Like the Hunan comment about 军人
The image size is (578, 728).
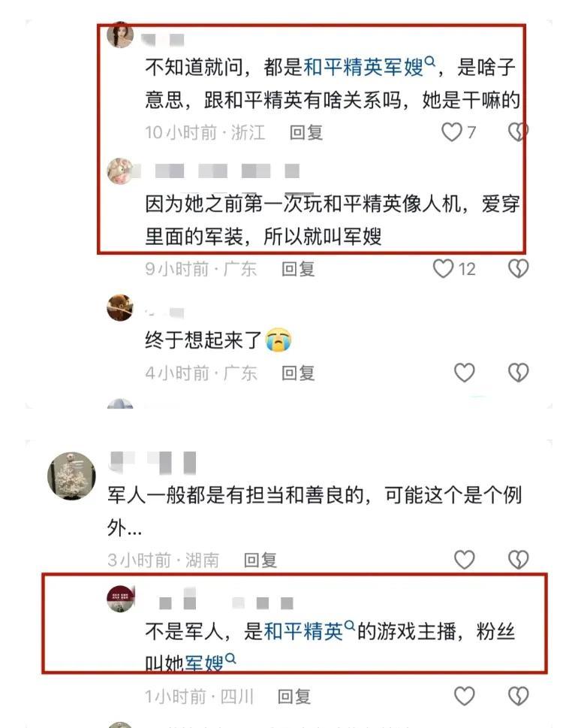(465, 560)
